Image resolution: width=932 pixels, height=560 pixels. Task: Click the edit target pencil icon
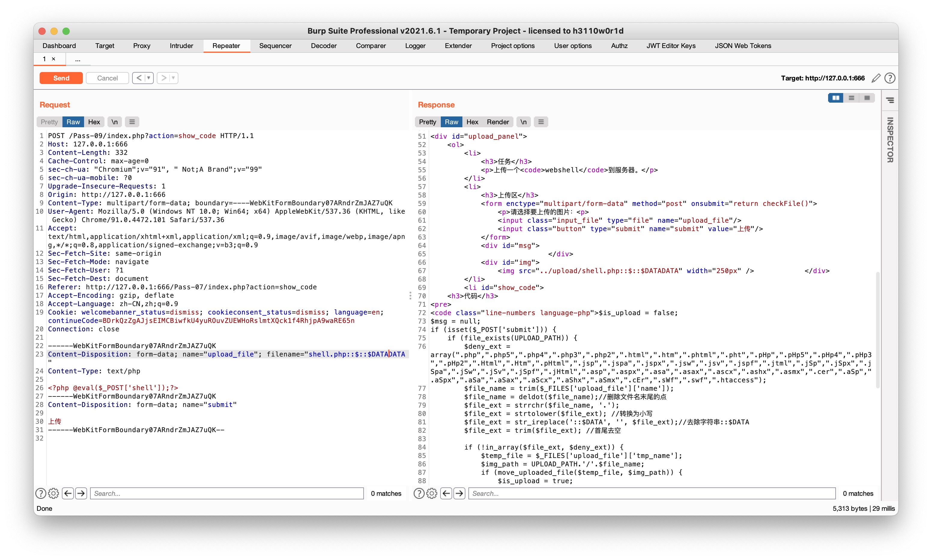pyautogui.click(x=876, y=78)
